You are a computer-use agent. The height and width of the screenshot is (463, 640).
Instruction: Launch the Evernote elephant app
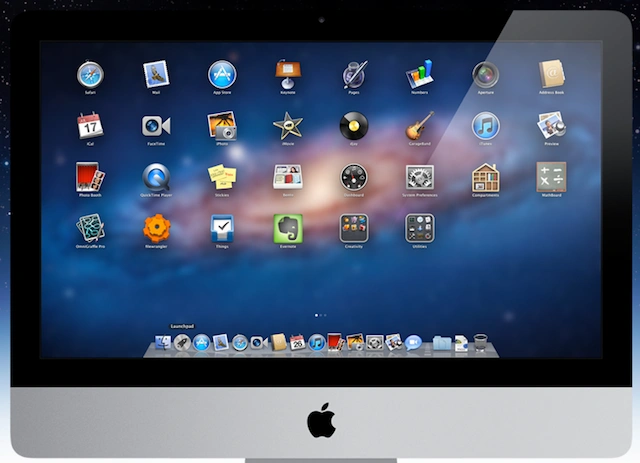point(288,228)
